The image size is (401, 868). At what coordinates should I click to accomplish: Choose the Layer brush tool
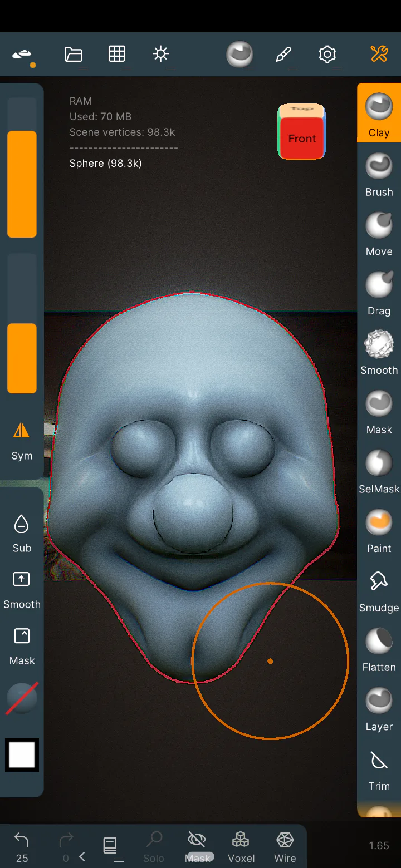coord(379,708)
